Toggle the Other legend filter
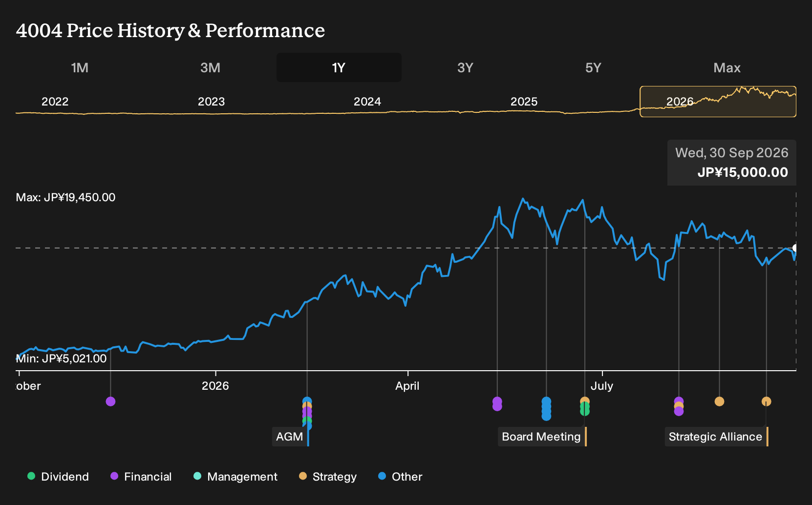This screenshot has height=505, width=812. 400,477
